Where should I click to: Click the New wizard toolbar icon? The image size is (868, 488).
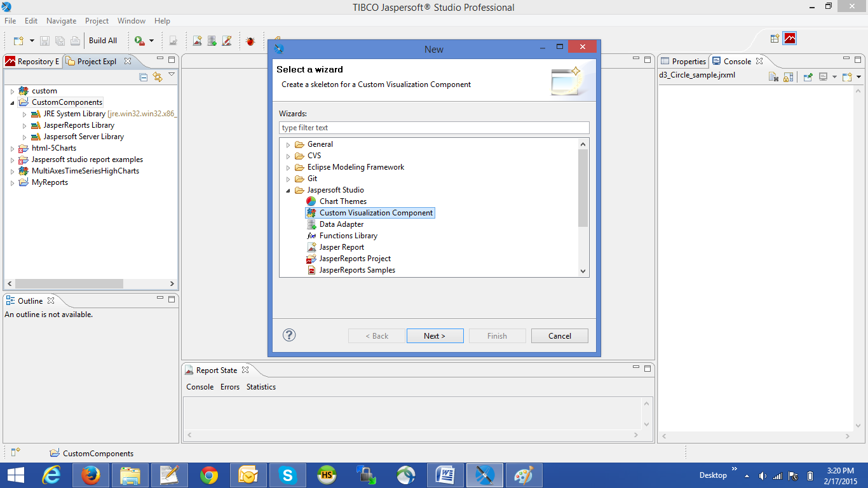click(x=19, y=41)
